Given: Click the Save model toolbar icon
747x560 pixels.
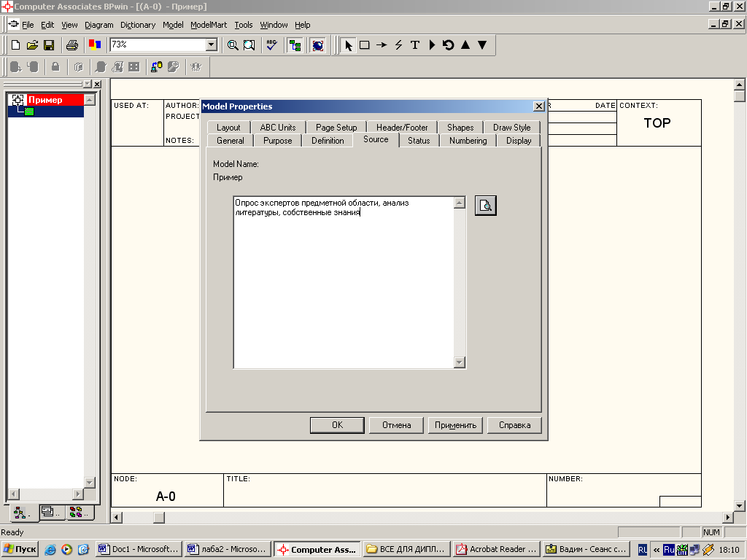Looking at the screenshot, I should coord(49,45).
